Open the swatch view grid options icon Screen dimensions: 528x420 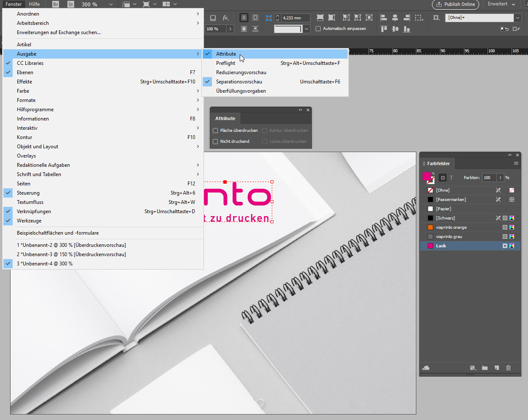[473, 368]
